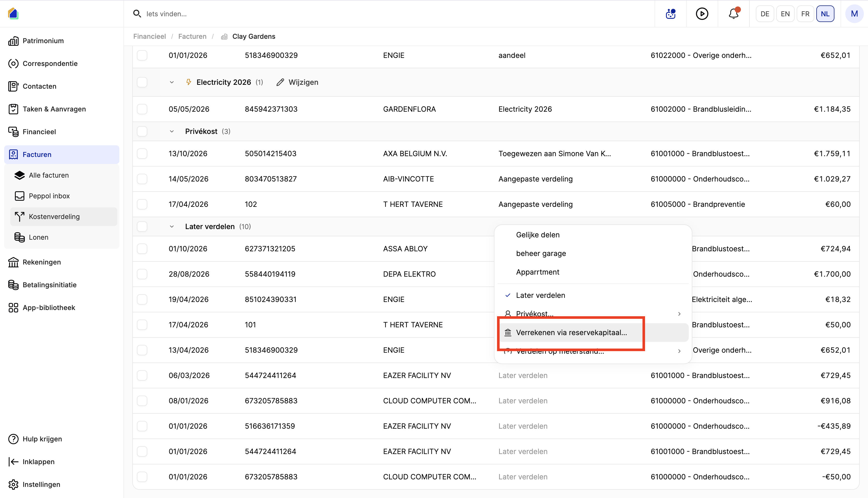
Task: Switch language to FR
Action: [x=805, y=14]
